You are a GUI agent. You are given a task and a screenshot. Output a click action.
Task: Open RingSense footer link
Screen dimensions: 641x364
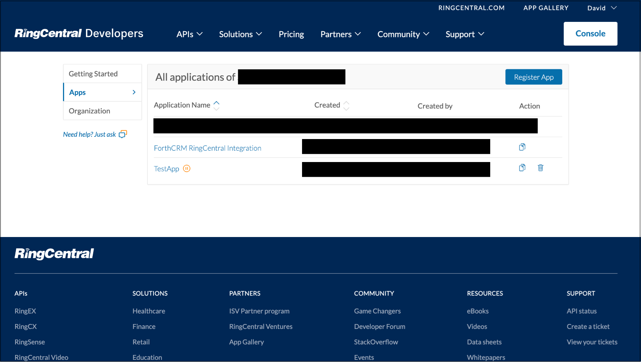[x=29, y=342]
